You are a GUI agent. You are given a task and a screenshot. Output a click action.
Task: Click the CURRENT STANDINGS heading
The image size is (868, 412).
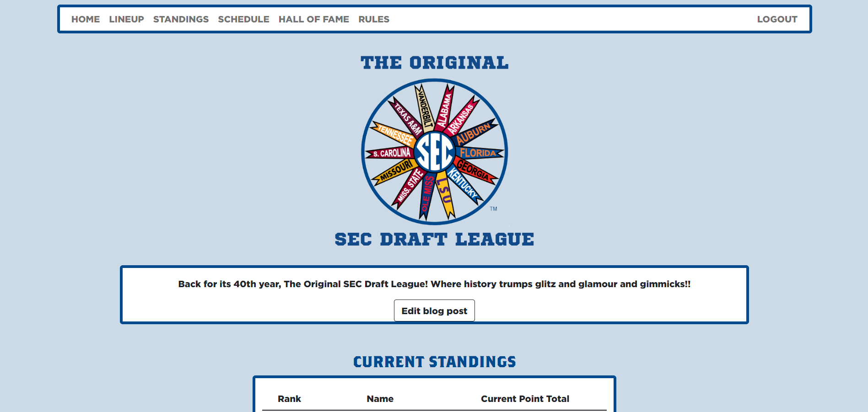click(x=434, y=362)
